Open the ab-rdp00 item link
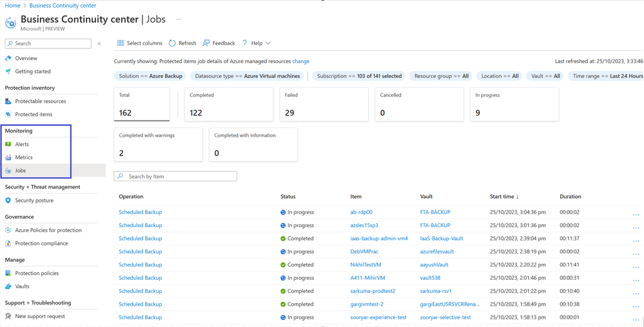The height and width of the screenshot is (327, 644). (x=362, y=212)
